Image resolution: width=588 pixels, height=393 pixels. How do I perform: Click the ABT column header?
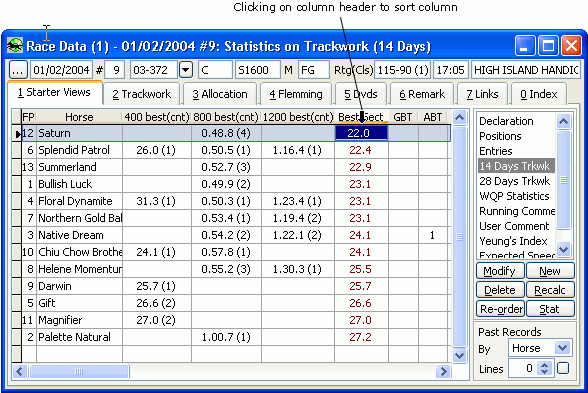point(433,117)
